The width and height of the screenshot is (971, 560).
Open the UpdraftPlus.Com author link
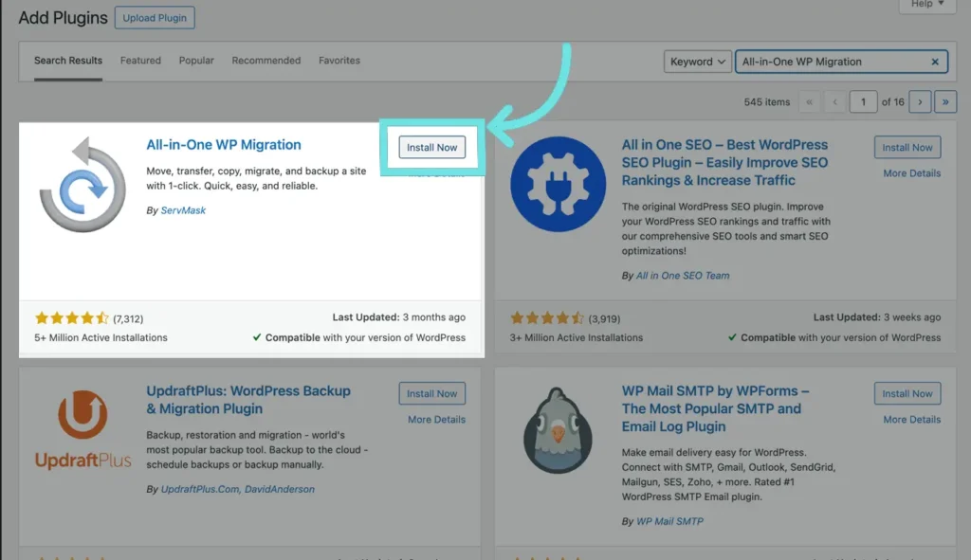[x=200, y=490]
